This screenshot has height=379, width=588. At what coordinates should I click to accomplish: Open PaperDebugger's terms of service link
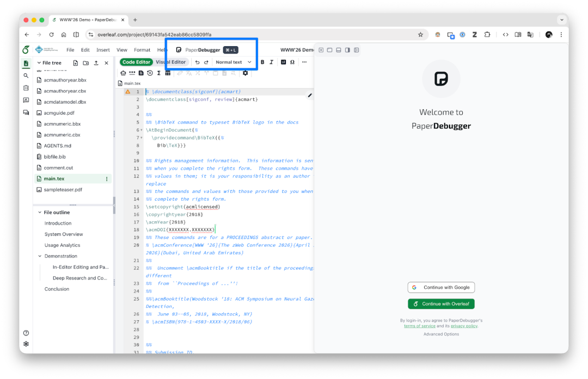coord(419,325)
